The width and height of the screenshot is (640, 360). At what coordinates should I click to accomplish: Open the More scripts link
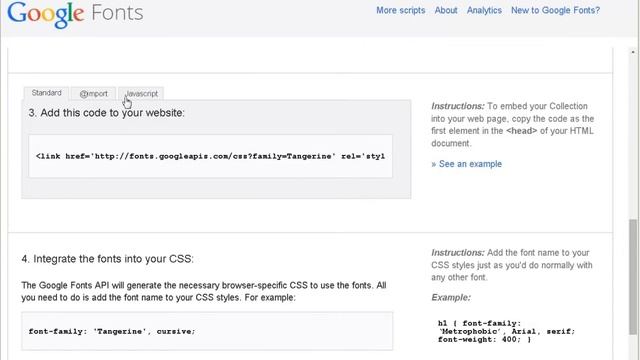tap(400, 10)
